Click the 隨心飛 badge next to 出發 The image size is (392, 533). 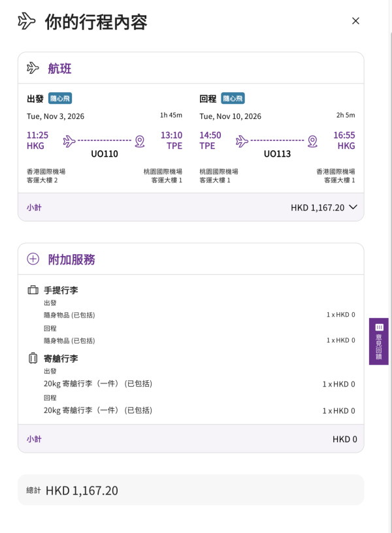point(60,99)
